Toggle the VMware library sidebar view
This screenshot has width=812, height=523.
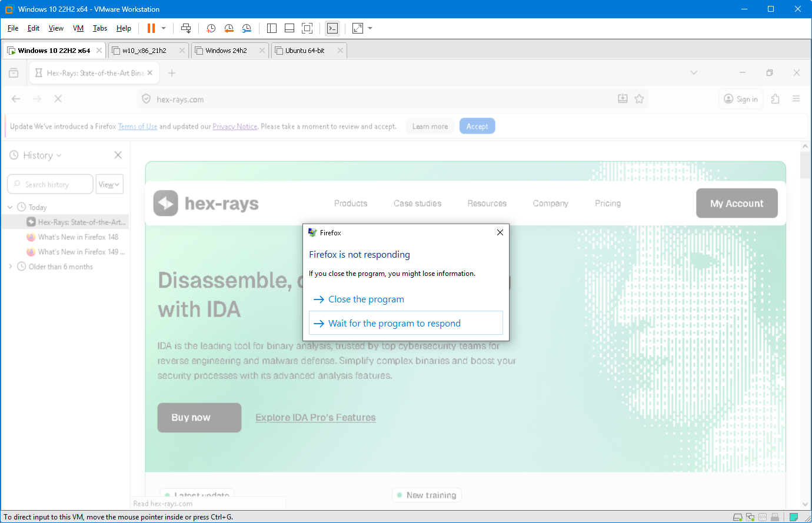tap(272, 28)
